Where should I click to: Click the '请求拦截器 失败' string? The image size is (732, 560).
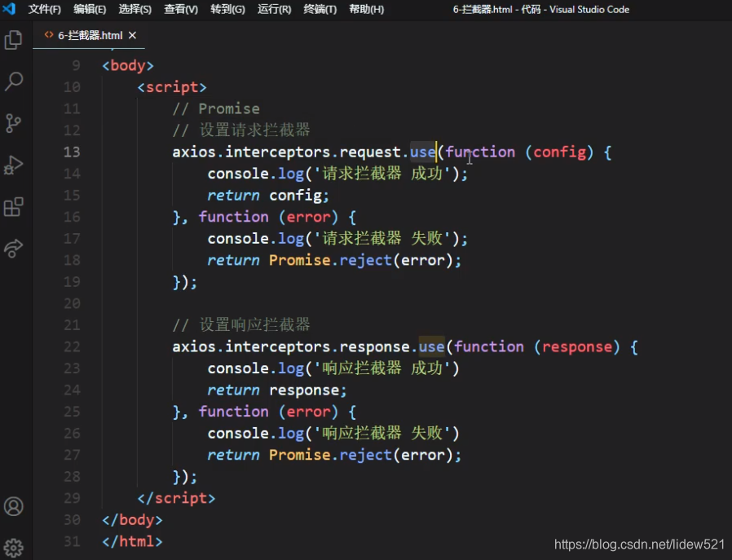(x=382, y=239)
